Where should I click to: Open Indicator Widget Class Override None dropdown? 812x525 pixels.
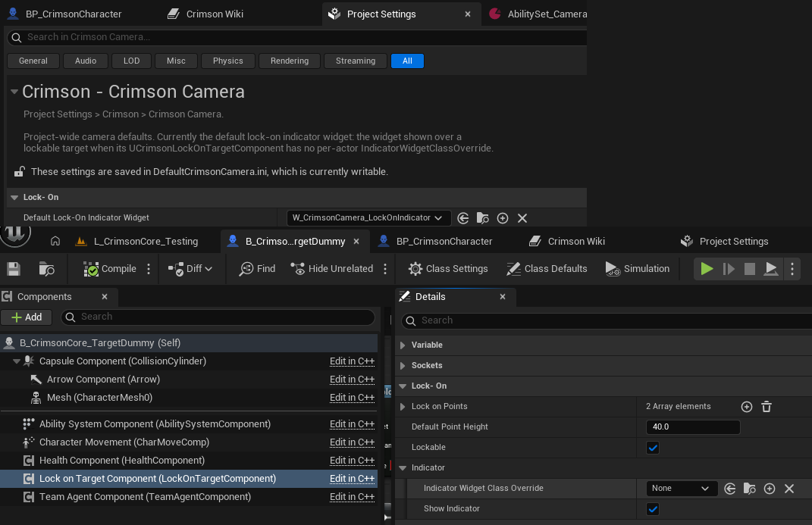[682, 489]
